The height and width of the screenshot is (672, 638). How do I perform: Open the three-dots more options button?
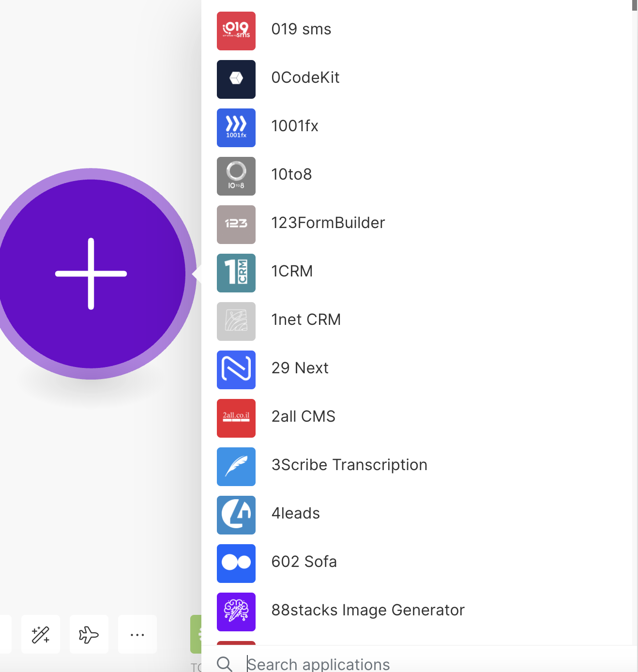coord(137,634)
